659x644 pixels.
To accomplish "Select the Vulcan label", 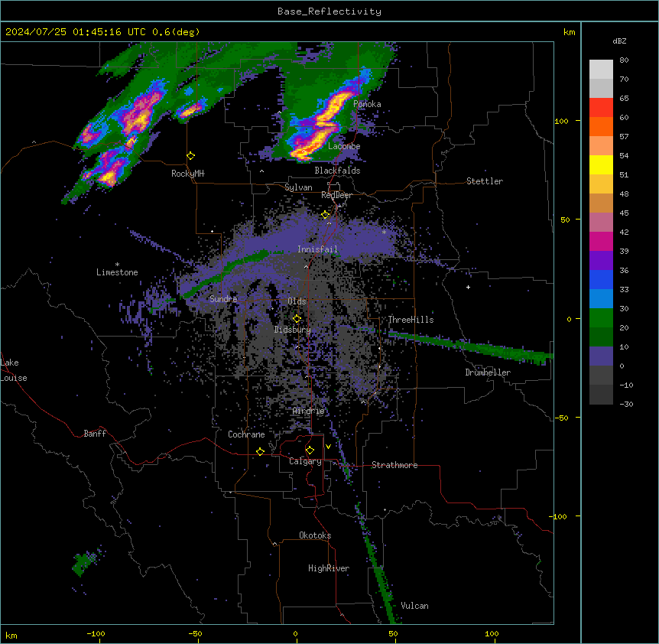I will 415,606.
